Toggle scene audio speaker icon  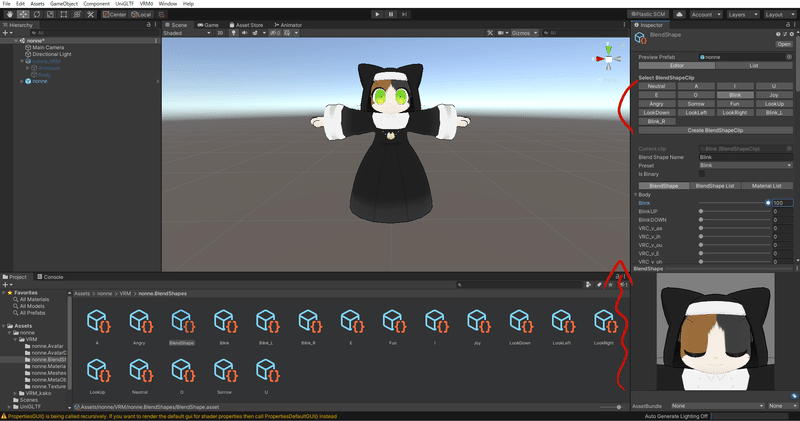pyautogui.click(x=244, y=33)
